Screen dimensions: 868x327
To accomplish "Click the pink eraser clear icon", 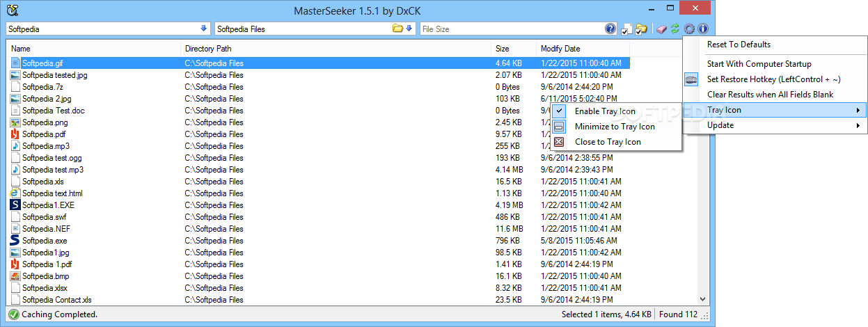I will tap(661, 29).
